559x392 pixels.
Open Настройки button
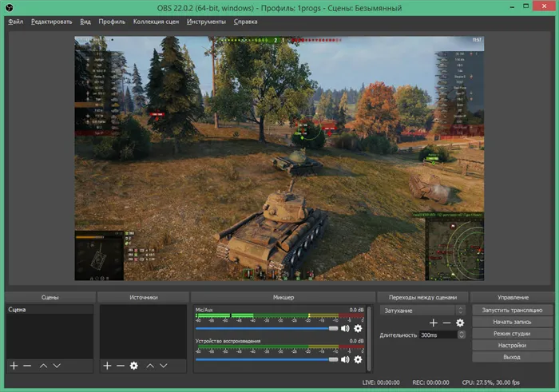tap(513, 346)
